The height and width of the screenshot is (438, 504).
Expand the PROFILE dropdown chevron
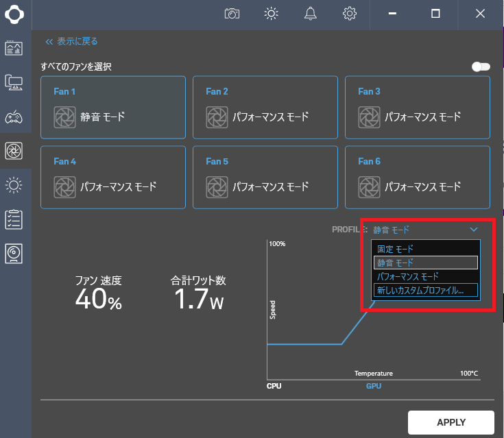tap(474, 230)
